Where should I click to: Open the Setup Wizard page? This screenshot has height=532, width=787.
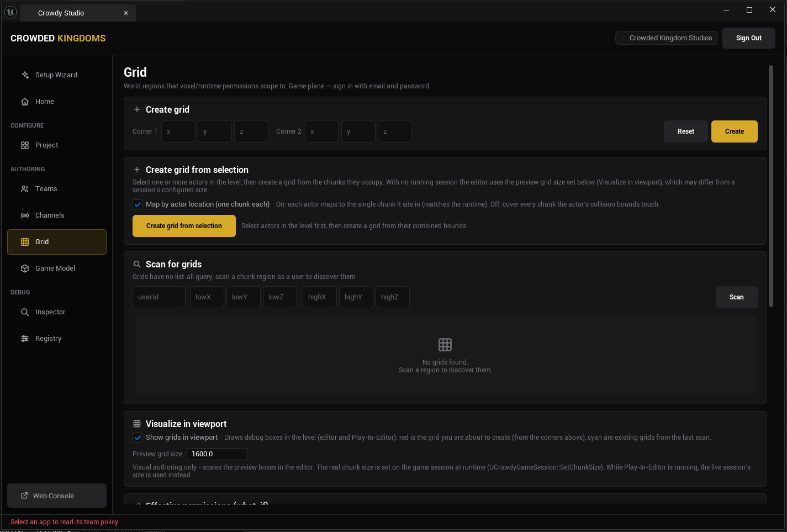point(57,75)
